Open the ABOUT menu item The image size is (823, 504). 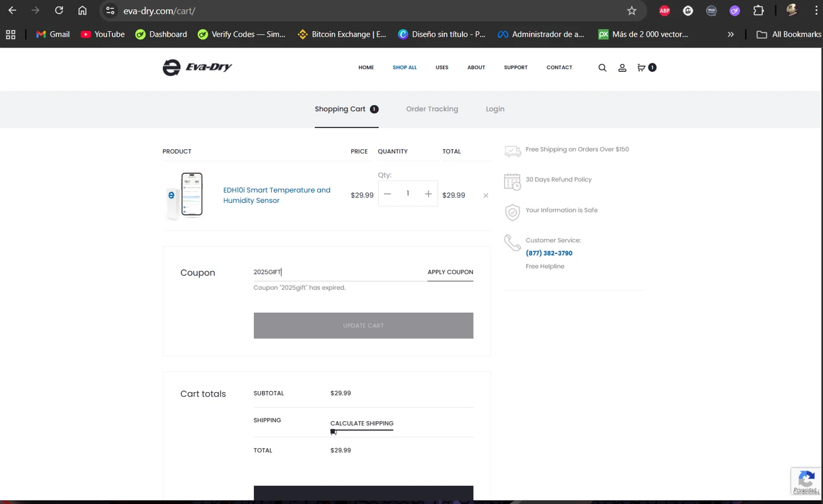click(x=476, y=67)
